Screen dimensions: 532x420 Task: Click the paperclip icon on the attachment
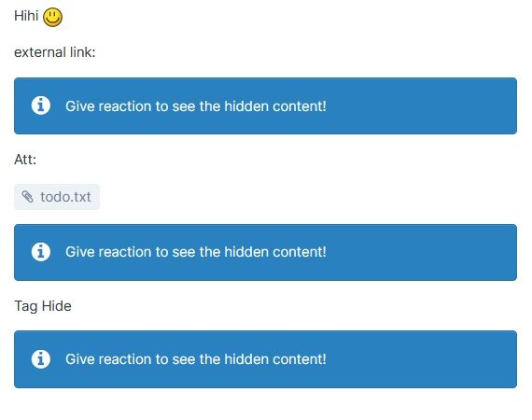[27, 197]
